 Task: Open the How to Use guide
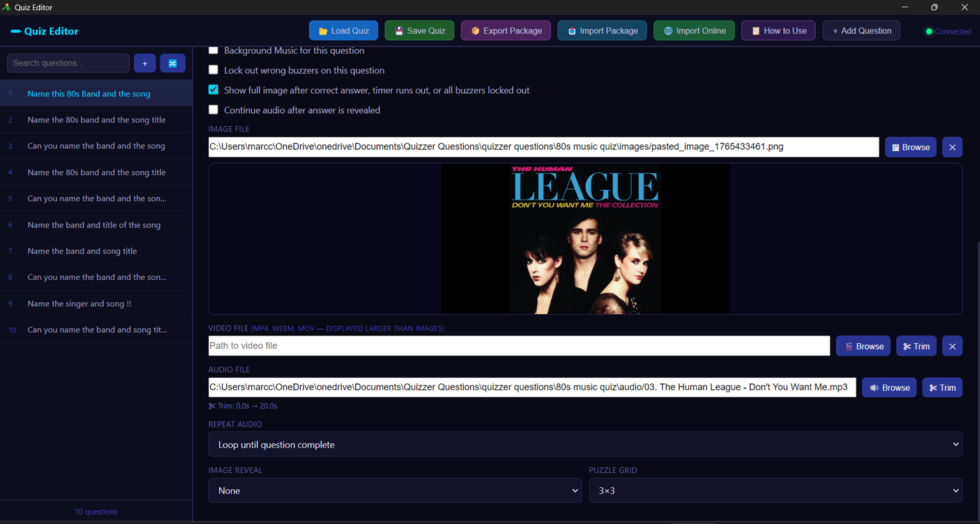point(778,31)
